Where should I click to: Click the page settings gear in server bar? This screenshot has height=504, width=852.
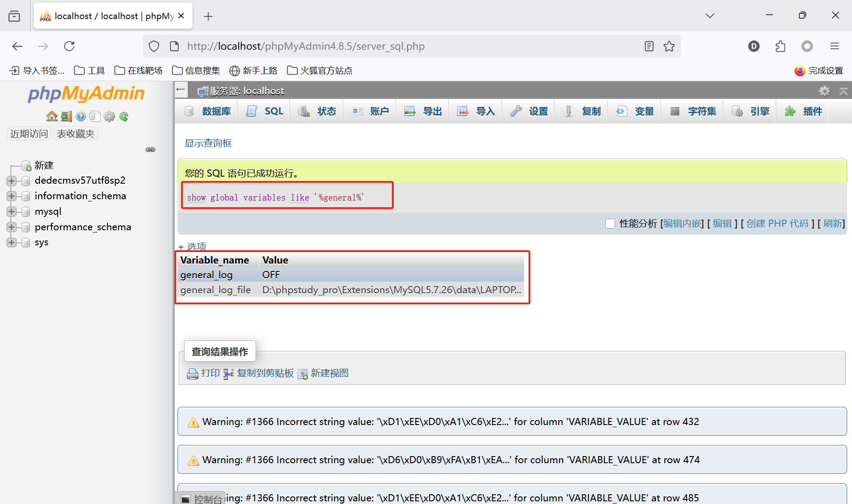pos(824,91)
